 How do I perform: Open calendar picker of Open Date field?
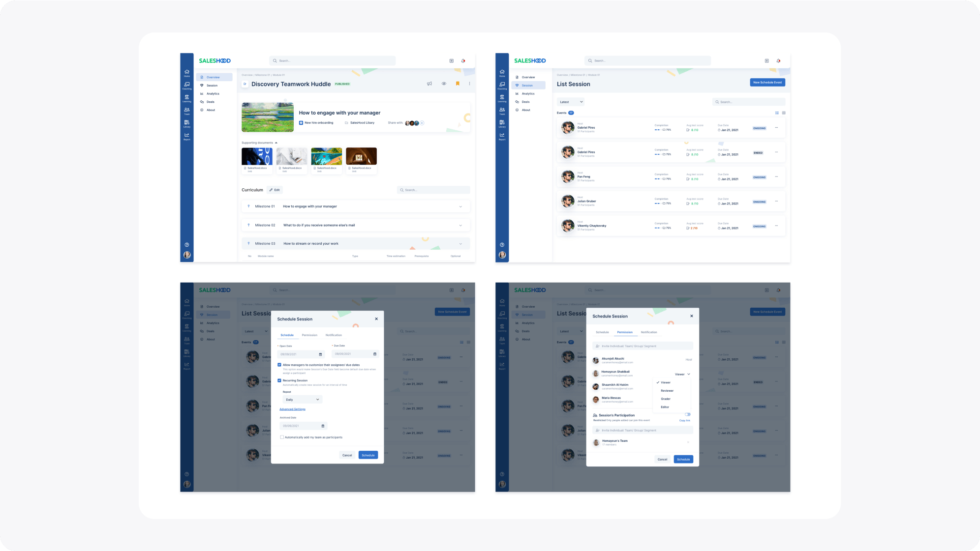point(320,354)
